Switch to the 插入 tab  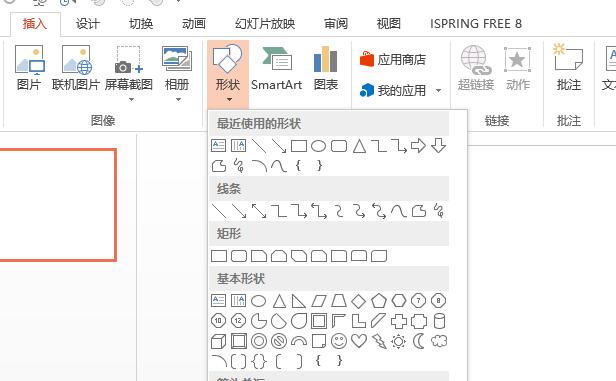coord(35,24)
